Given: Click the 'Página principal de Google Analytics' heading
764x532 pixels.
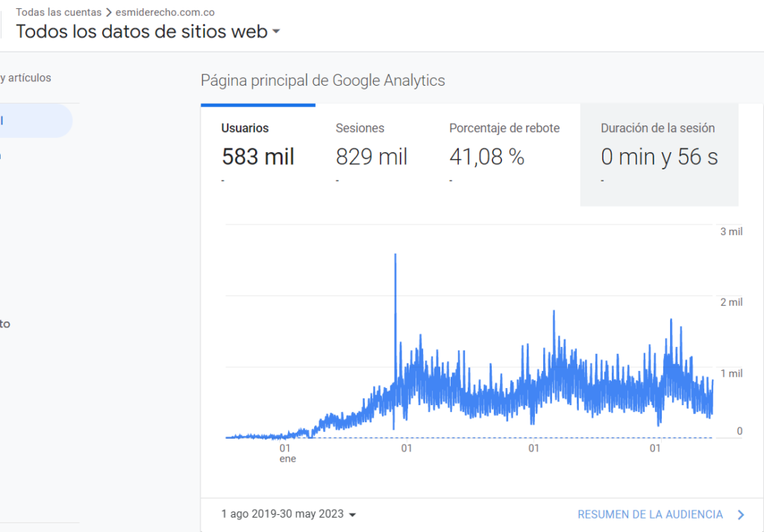Looking at the screenshot, I should tap(322, 81).
